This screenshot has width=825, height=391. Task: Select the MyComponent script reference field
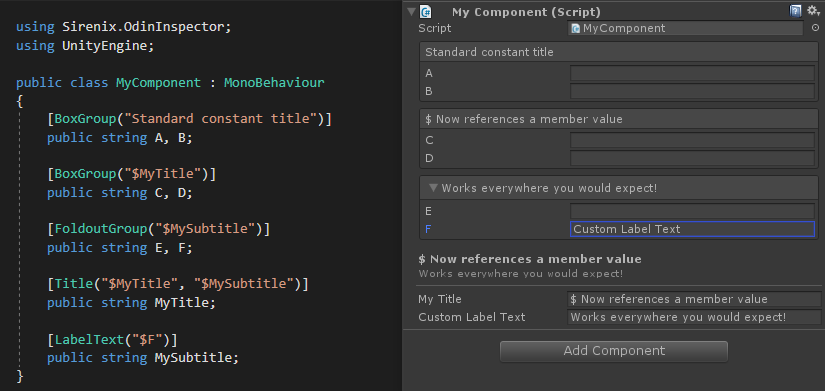click(x=686, y=28)
